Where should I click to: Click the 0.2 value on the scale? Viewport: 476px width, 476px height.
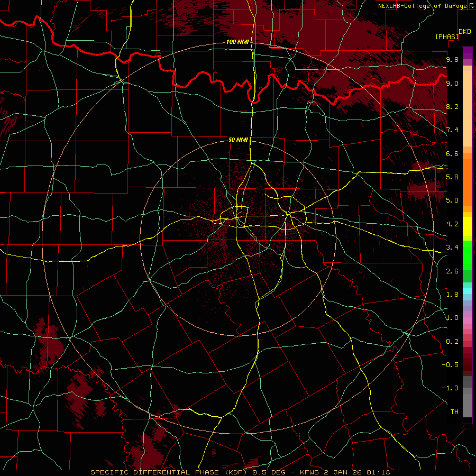click(x=452, y=342)
